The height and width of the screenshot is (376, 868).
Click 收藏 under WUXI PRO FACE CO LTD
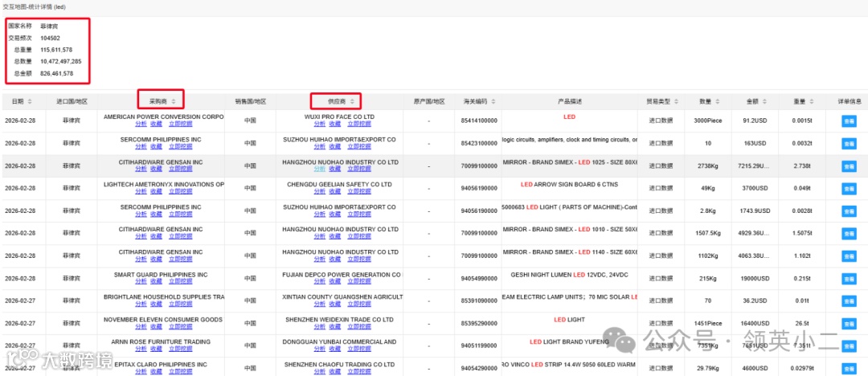(335, 124)
